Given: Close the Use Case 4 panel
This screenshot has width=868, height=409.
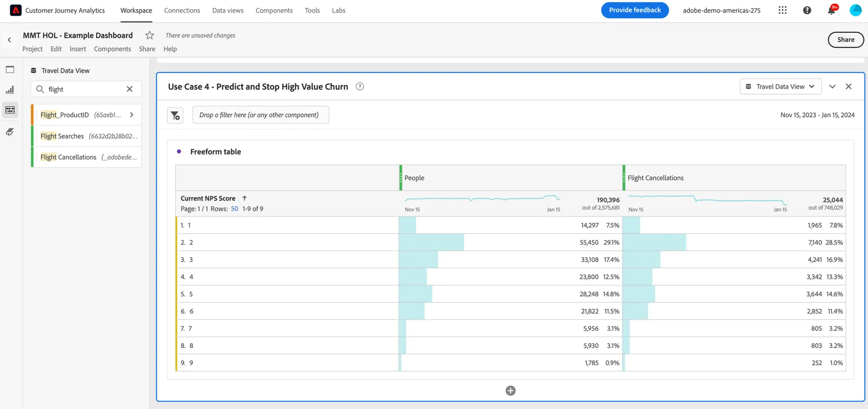Looking at the screenshot, I should click(849, 87).
